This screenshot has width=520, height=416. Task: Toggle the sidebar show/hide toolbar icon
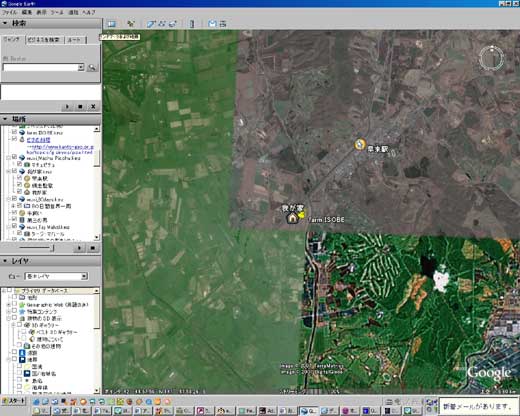[x=111, y=24]
